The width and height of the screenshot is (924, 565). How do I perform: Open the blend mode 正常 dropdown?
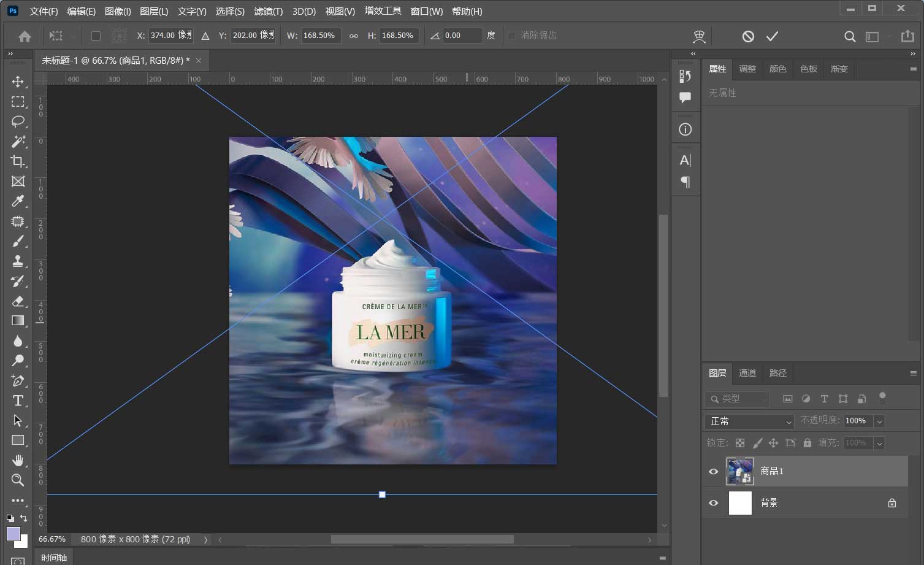tap(750, 421)
